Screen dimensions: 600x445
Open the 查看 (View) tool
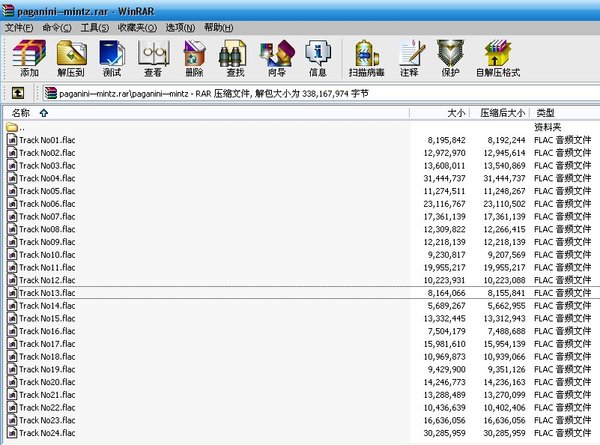tap(153, 58)
